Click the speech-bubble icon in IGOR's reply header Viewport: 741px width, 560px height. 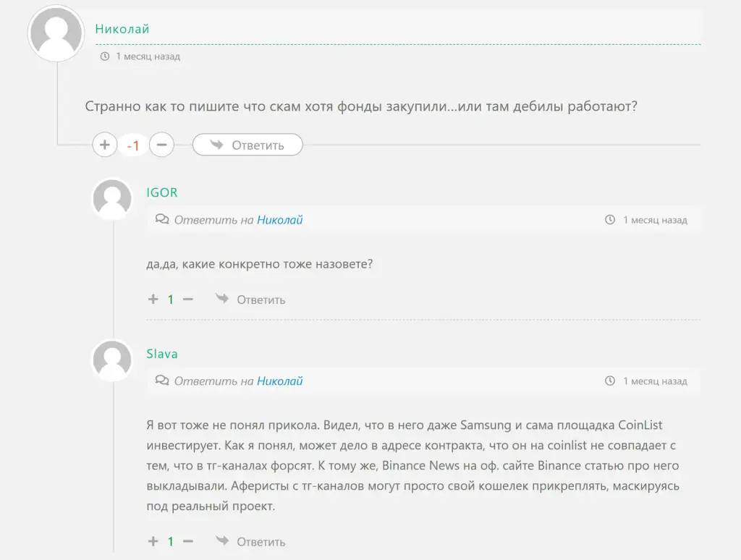[x=162, y=219]
